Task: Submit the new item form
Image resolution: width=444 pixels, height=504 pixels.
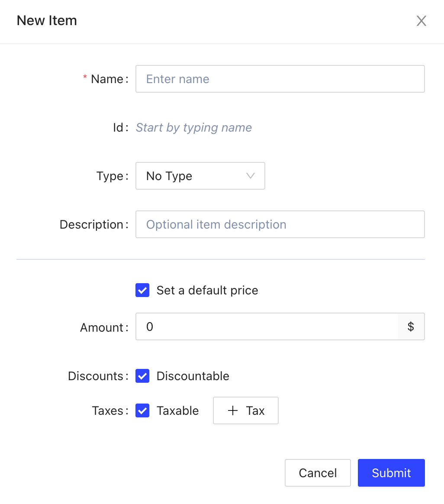Action: pos(391,473)
